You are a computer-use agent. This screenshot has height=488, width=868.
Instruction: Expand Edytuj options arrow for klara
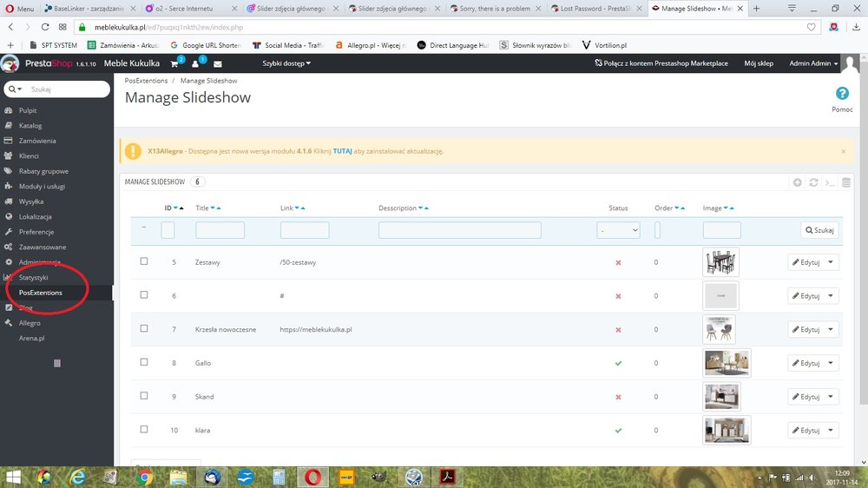point(831,430)
